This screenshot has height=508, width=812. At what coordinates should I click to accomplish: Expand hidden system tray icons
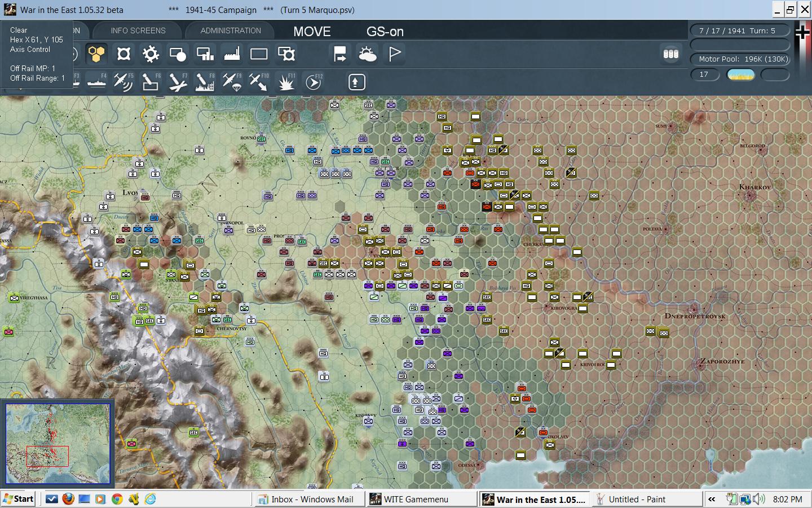click(x=712, y=499)
